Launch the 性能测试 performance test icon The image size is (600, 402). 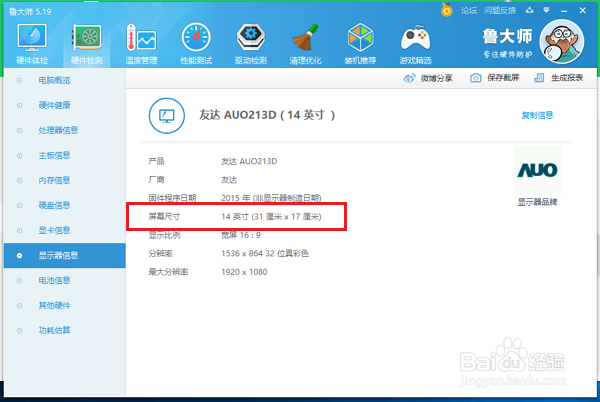pos(196,37)
